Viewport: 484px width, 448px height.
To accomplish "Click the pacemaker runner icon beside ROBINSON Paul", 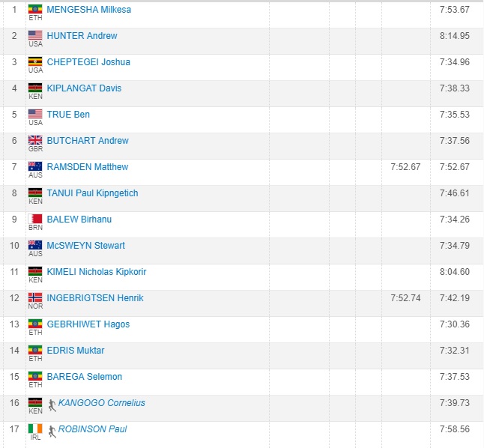I will coord(52,432).
